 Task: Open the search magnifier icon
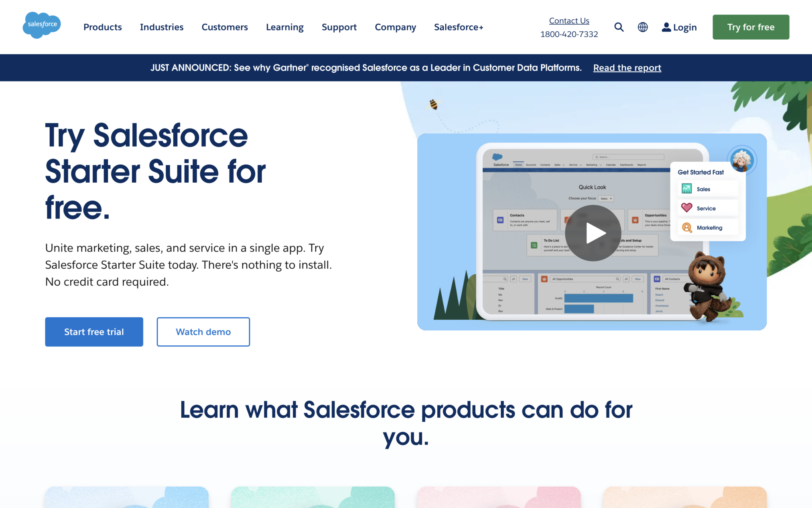pos(619,27)
